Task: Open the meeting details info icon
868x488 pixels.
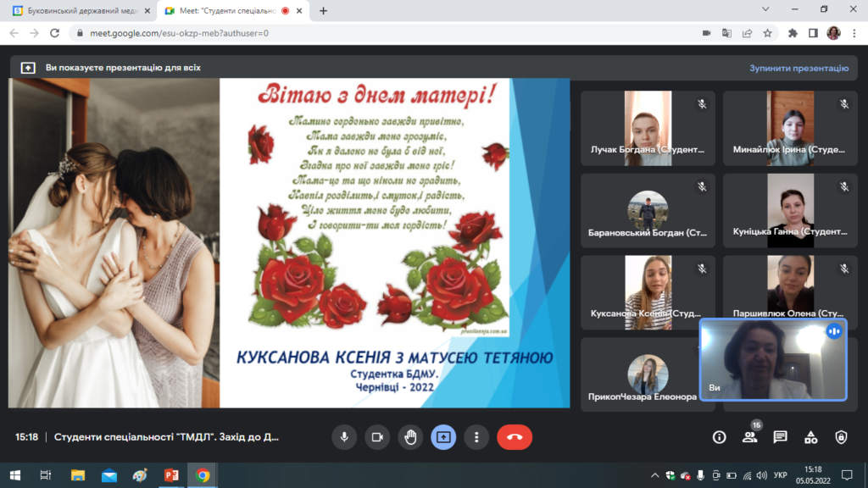Action: point(720,437)
